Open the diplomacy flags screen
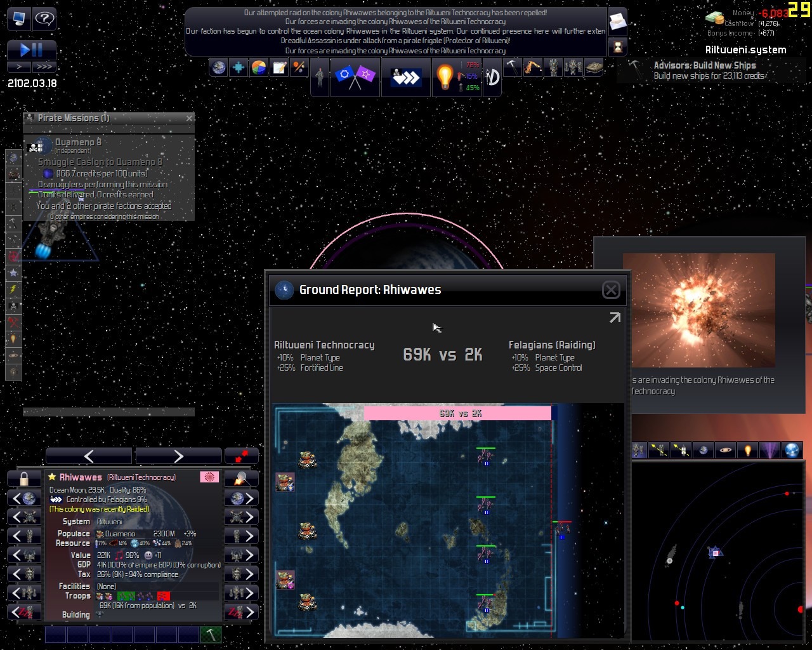Screen dimensions: 812x650 point(355,77)
